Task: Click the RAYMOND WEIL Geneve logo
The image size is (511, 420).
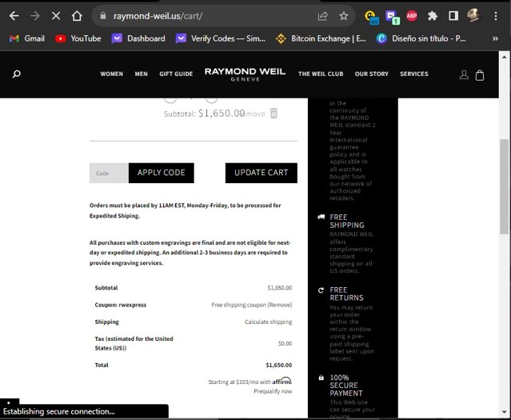Action: pos(245,74)
